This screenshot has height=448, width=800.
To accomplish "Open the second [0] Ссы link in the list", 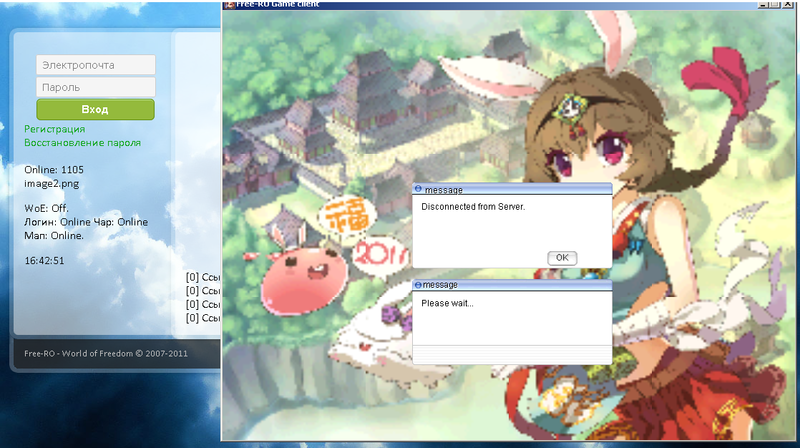I will click(x=203, y=291).
